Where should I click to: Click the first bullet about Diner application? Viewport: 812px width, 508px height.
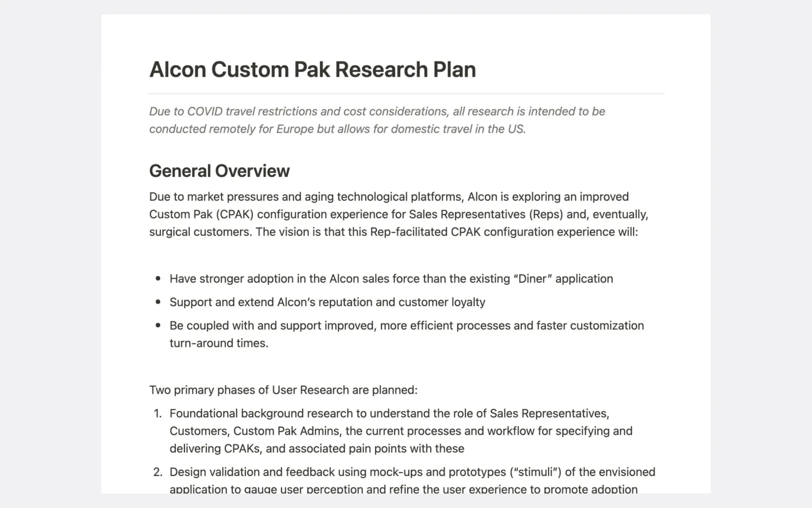point(391,279)
